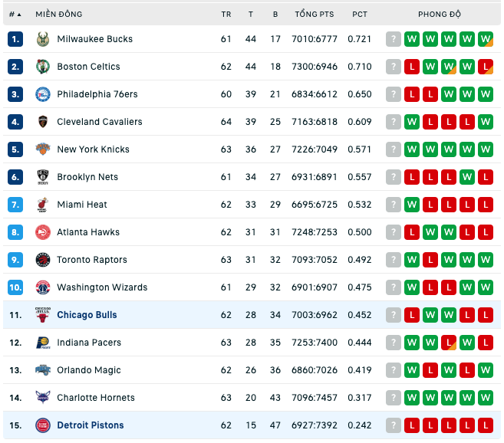Click the gray upcoming-match badge for Milwaukee Bucks
504x443 pixels.
pos(394,39)
